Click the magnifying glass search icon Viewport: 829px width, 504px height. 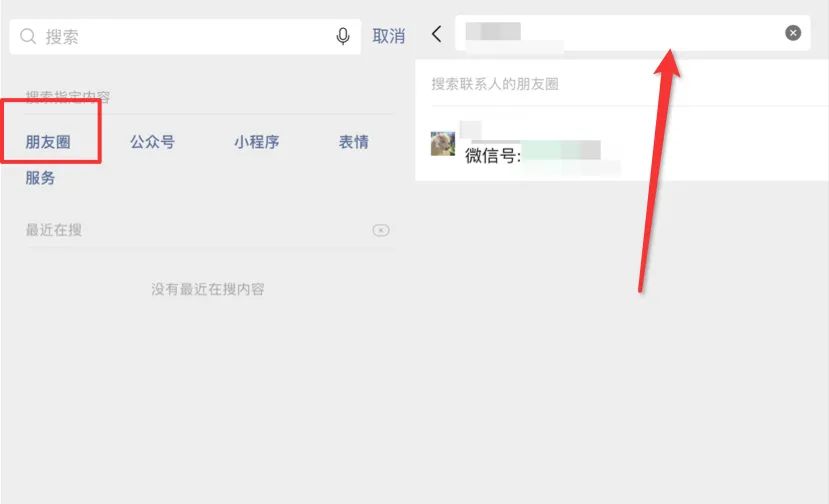coord(27,36)
